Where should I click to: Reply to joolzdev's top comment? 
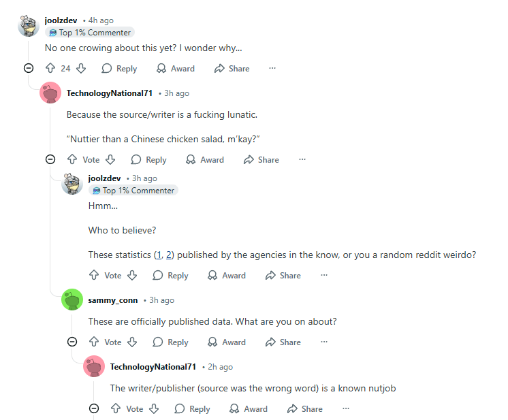tap(119, 68)
